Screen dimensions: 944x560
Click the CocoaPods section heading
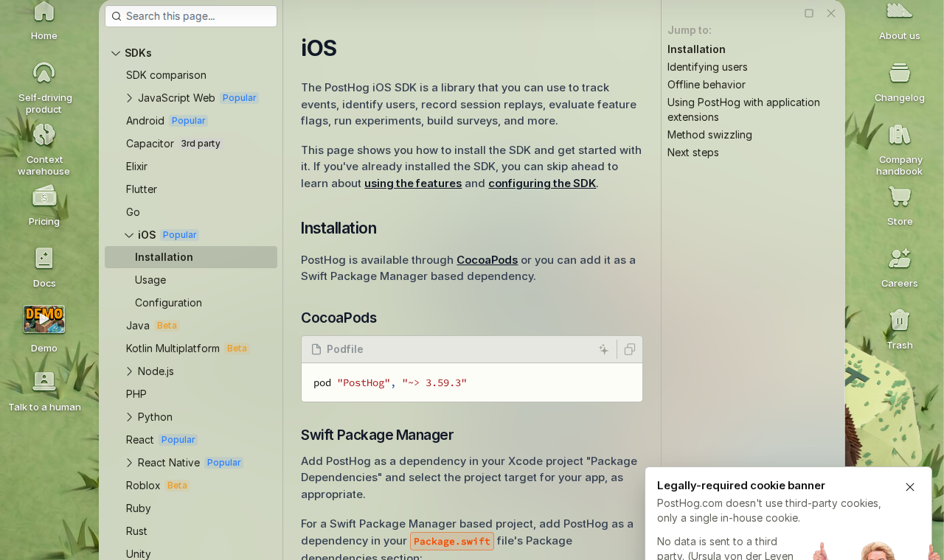pos(339,318)
